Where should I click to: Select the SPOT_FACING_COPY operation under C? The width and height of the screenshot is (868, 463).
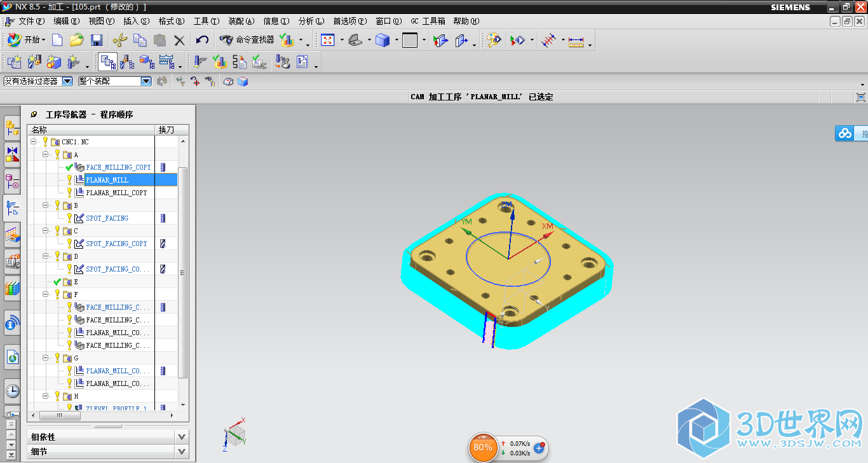116,244
